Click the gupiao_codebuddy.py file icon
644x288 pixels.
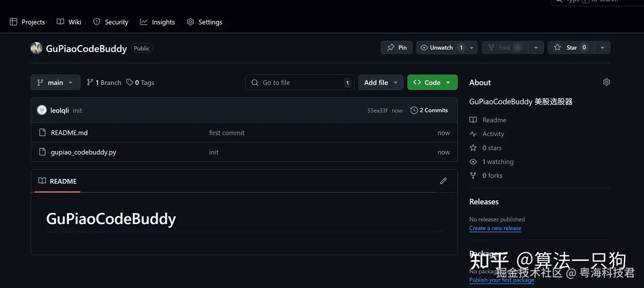coord(42,152)
